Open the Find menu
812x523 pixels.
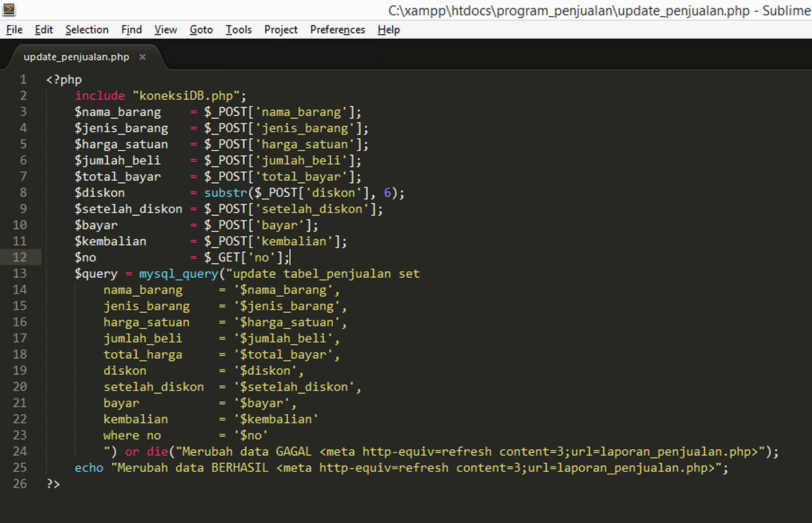tap(131, 30)
